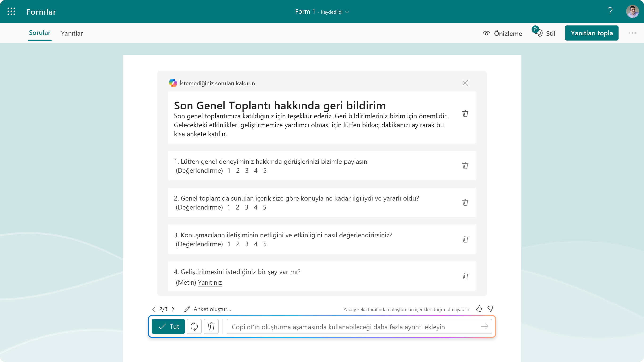Image resolution: width=644 pixels, height=362 pixels.
Task: Delete question 2 about sunulan içerik
Action: [465, 202]
